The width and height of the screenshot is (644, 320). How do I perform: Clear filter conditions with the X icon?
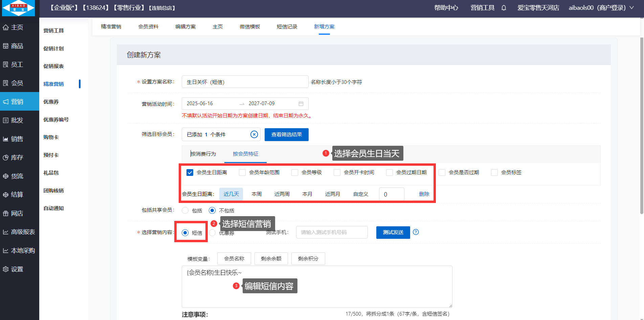tap(254, 134)
